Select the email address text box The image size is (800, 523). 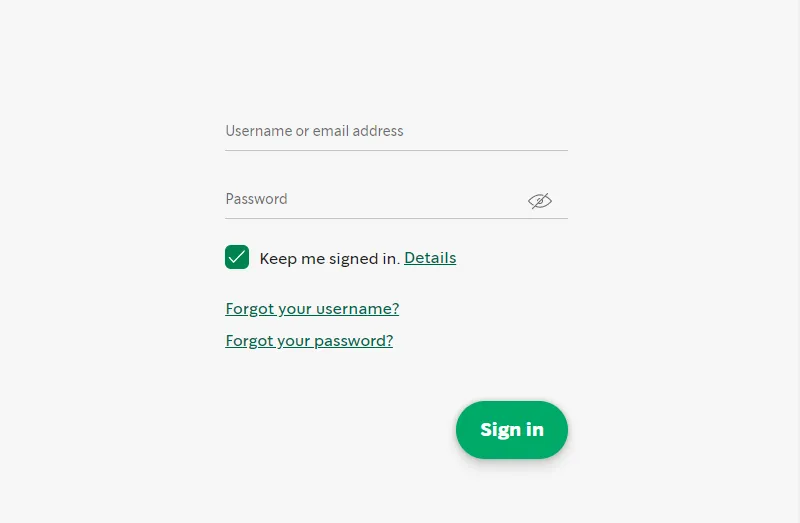396,131
